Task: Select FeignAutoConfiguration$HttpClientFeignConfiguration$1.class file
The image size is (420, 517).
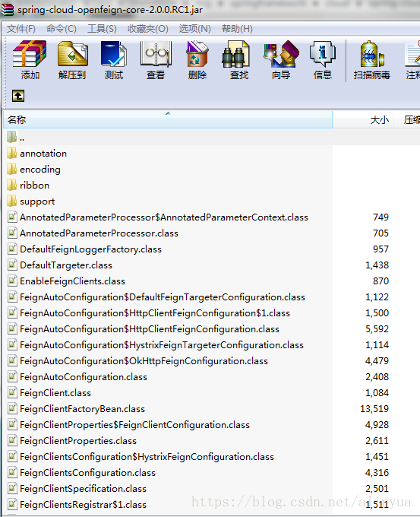Action: (x=155, y=313)
